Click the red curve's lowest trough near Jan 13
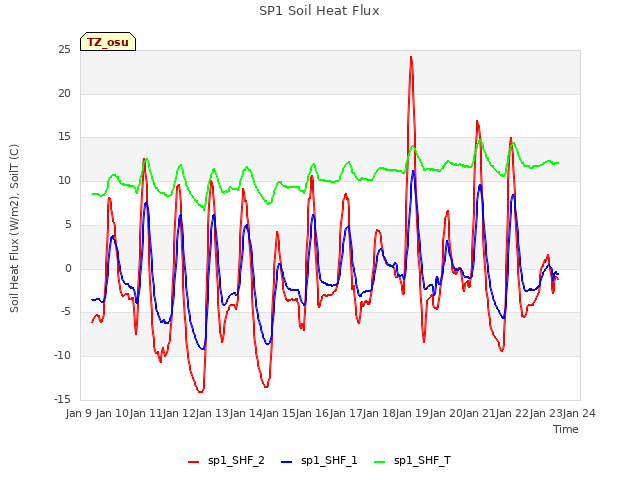This screenshot has height=480, width=640. click(x=200, y=391)
